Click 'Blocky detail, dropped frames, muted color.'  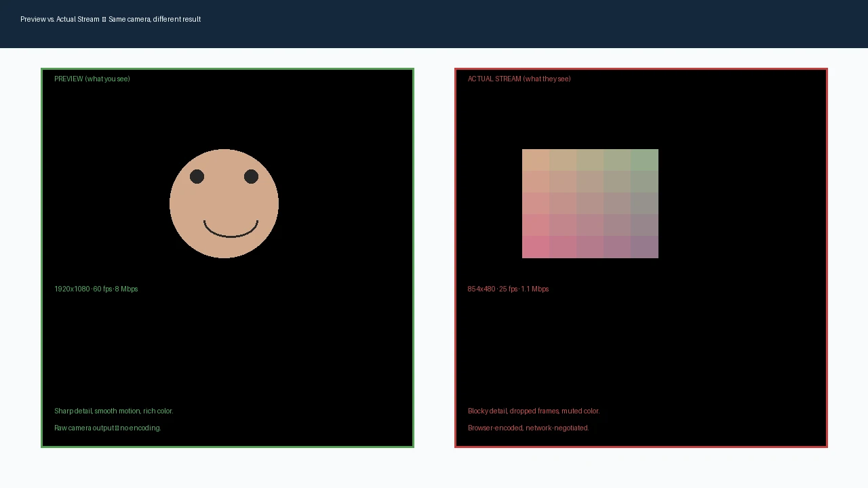pos(534,411)
